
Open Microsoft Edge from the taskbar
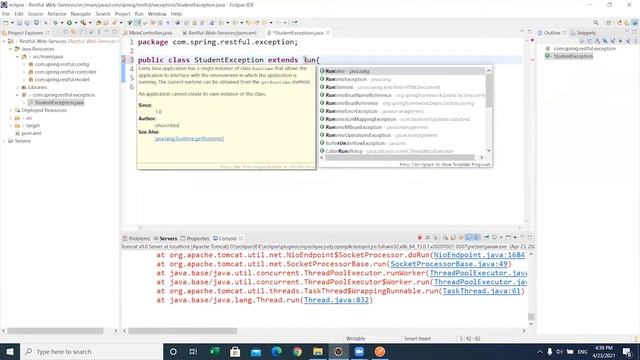point(277,351)
